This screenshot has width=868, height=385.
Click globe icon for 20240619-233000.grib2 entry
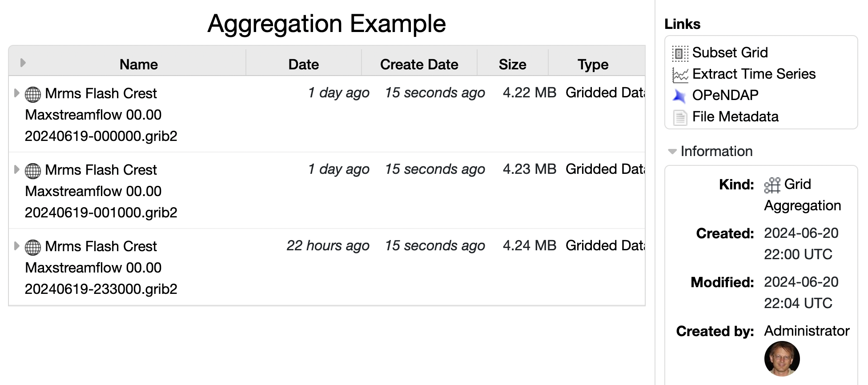pyautogui.click(x=33, y=247)
